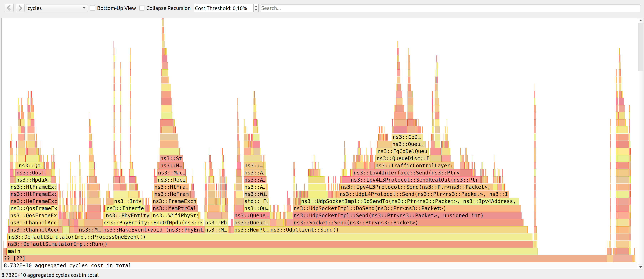Click the cost threshold down stepper arrow
The height and width of the screenshot is (279, 644).
[x=255, y=10]
